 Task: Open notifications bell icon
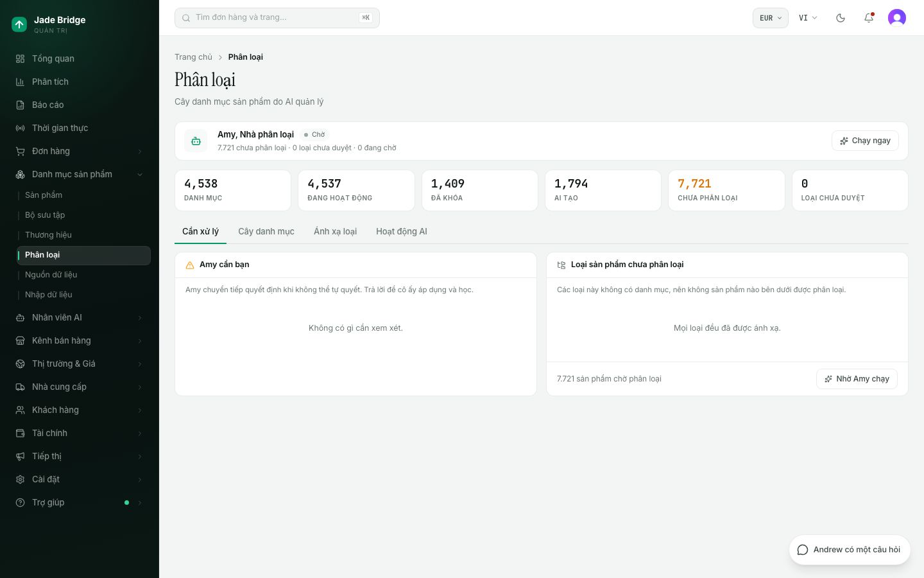click(x=869, y=18)
